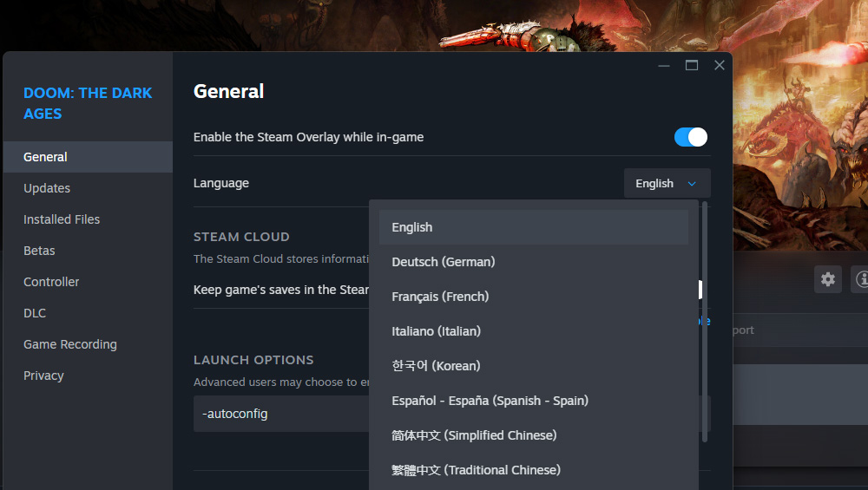Click the language list scrollbar
Screen dimensions: 868x490
705,322
